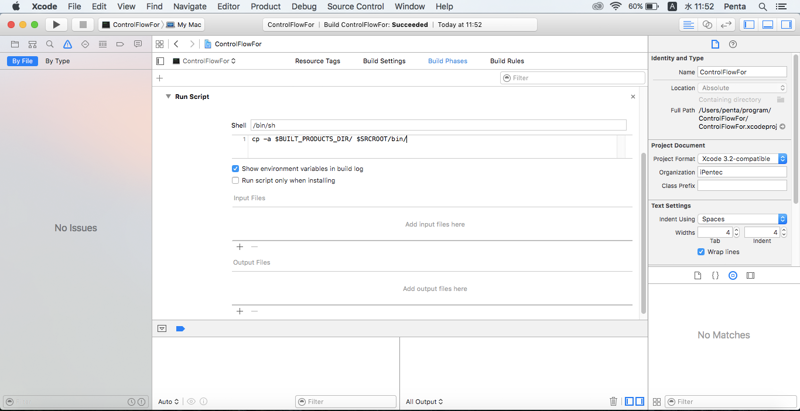Add an input file
This screenshot has height=411, width=800.
239,247
